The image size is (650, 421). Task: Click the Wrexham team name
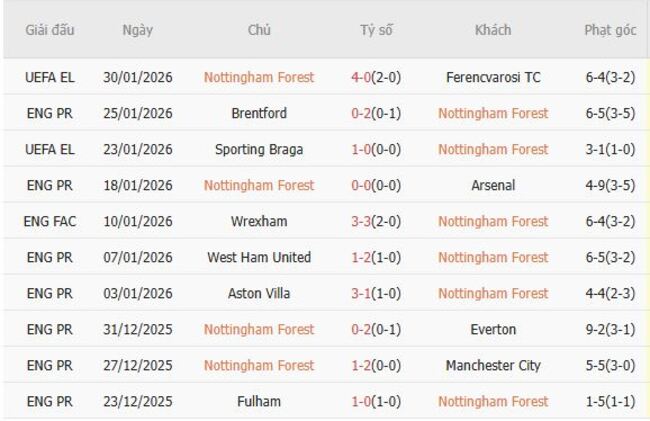(x=259, y=221)
